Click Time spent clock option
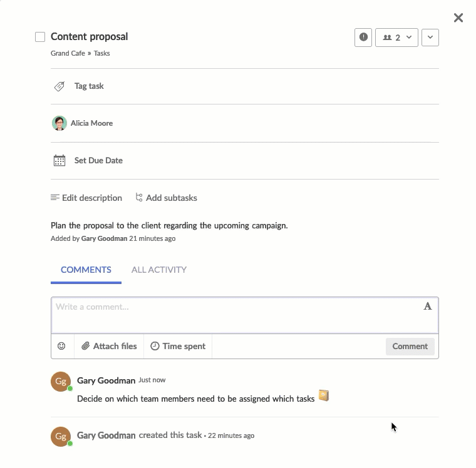This screenshot has height=468, width=476. click(178, 346)
